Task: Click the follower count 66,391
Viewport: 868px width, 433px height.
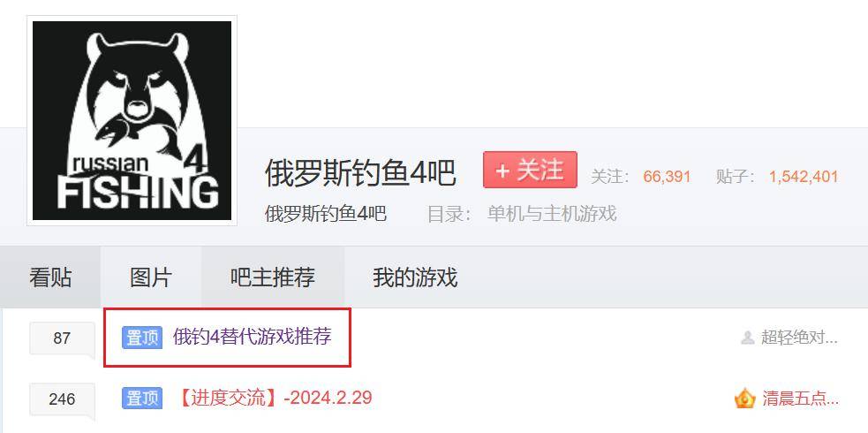Action: 667,178
